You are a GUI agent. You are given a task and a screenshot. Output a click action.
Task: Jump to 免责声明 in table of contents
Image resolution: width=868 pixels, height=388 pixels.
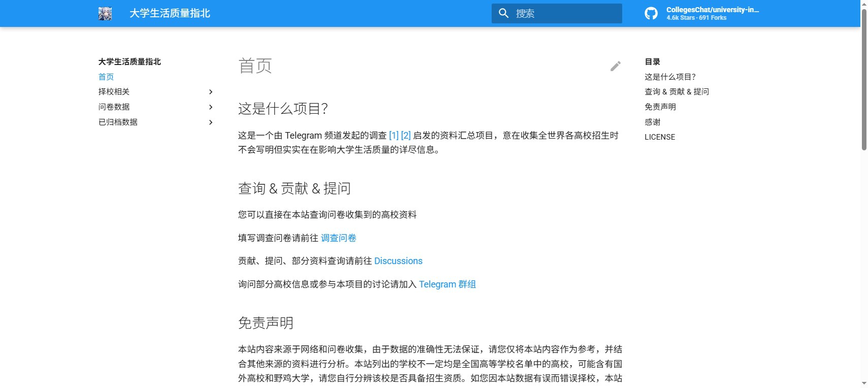[x=660, y=107]
